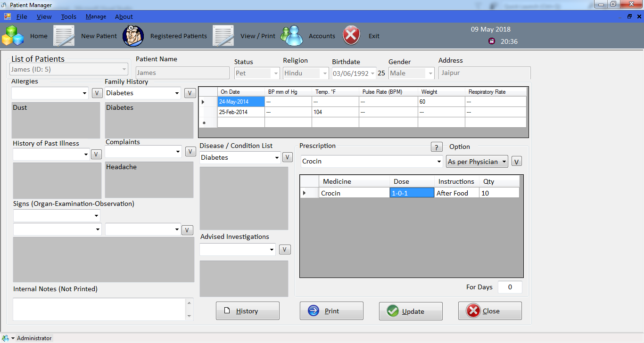The image size is (644, 343).
Task: Open the Birthdate date picker dropdown
Action: 372,73
